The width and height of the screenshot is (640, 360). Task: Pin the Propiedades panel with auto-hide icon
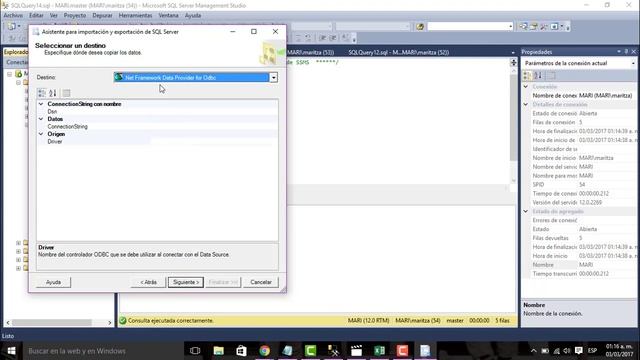626,52
